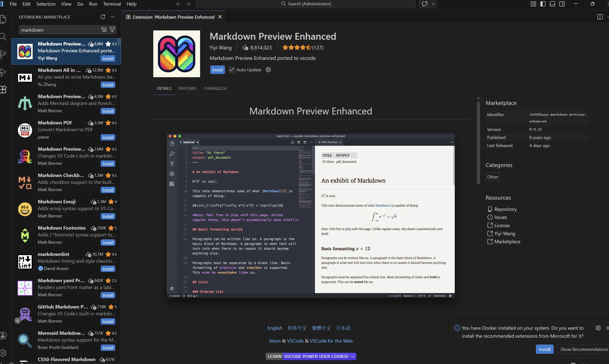Open the Run and Debug view

[x=4, y=72]
